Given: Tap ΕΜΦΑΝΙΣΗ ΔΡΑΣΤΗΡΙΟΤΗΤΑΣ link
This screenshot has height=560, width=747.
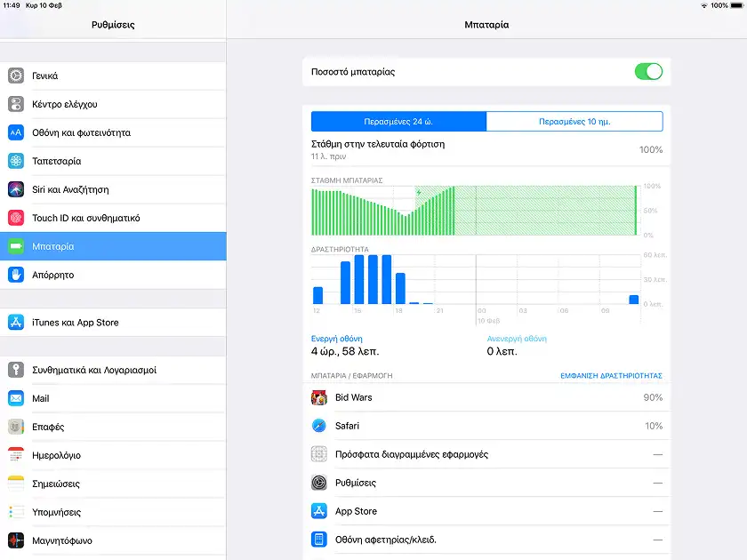Looking at the screenshot, I should [610, 376].
